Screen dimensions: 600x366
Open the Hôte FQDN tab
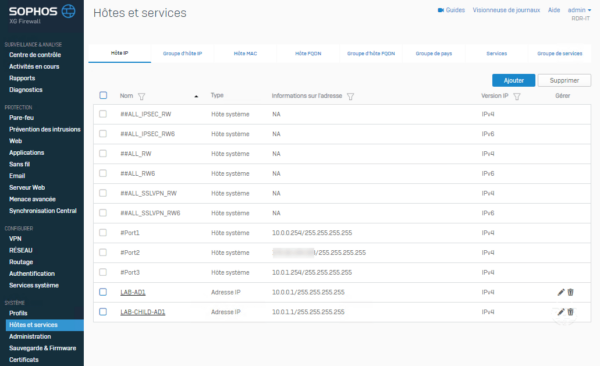pos(308,54)
